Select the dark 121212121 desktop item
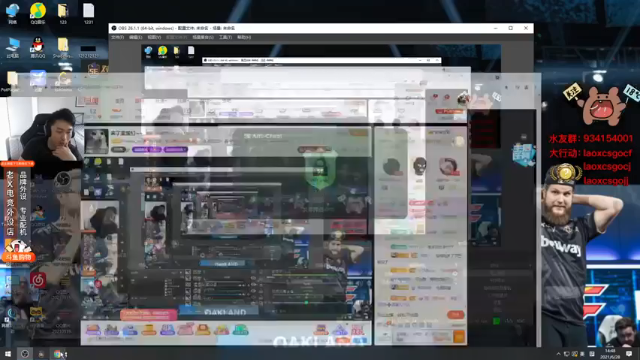The width and height of the screenshot is (640, 360). 89,51
